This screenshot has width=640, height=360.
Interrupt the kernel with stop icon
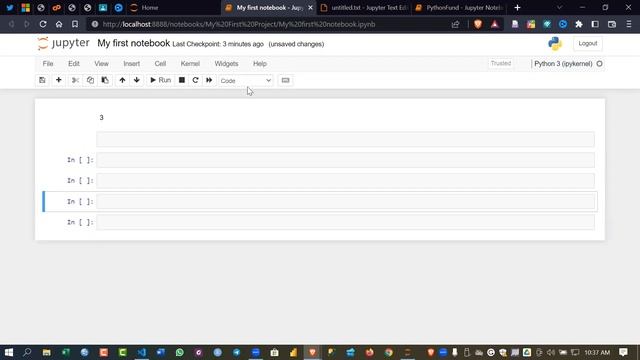182,80
